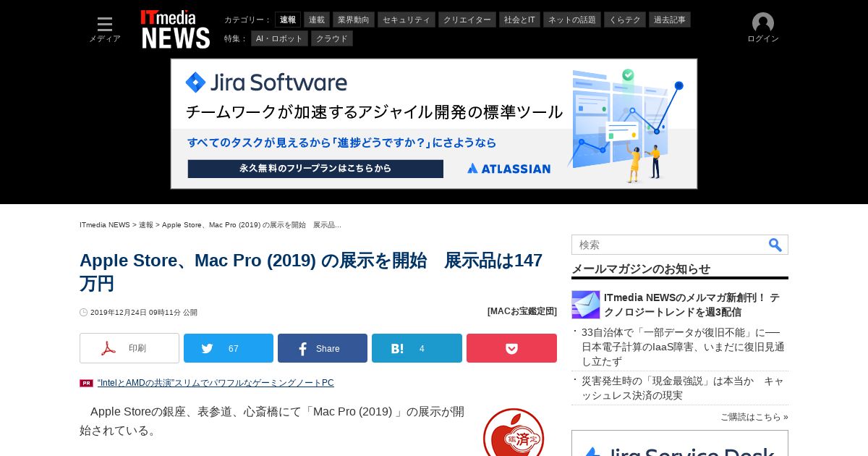Open the MACお宝鑑定団 source link

[x=522, y=311]
